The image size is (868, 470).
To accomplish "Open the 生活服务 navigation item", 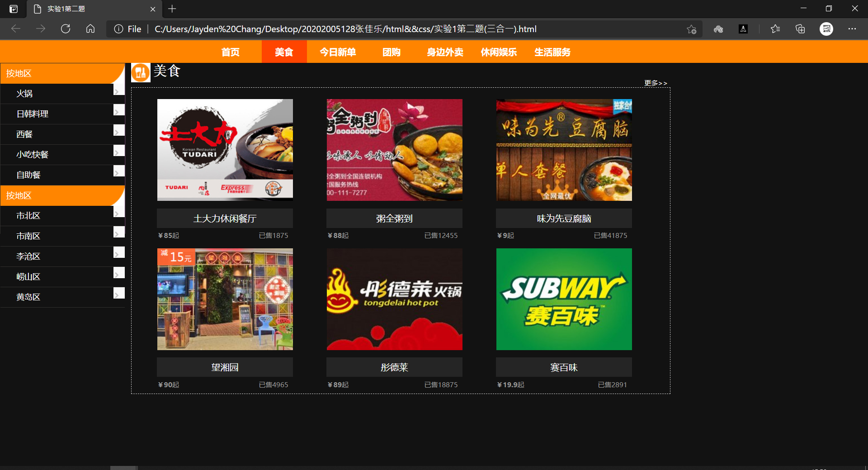I will click(x=553, y=52).
